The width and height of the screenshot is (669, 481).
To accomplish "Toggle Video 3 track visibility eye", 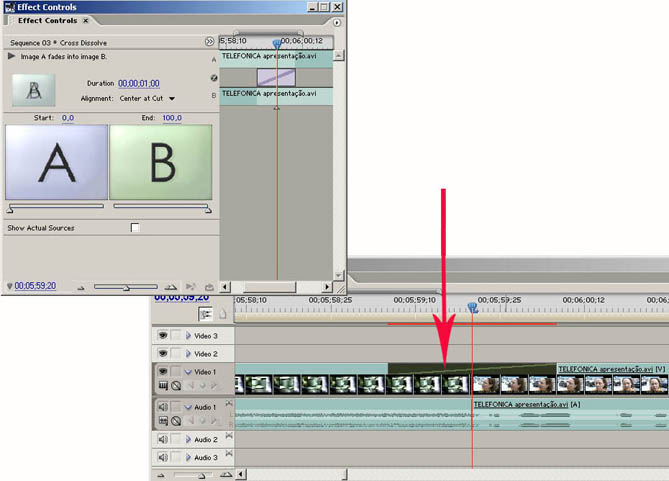I will pos(162,336).
